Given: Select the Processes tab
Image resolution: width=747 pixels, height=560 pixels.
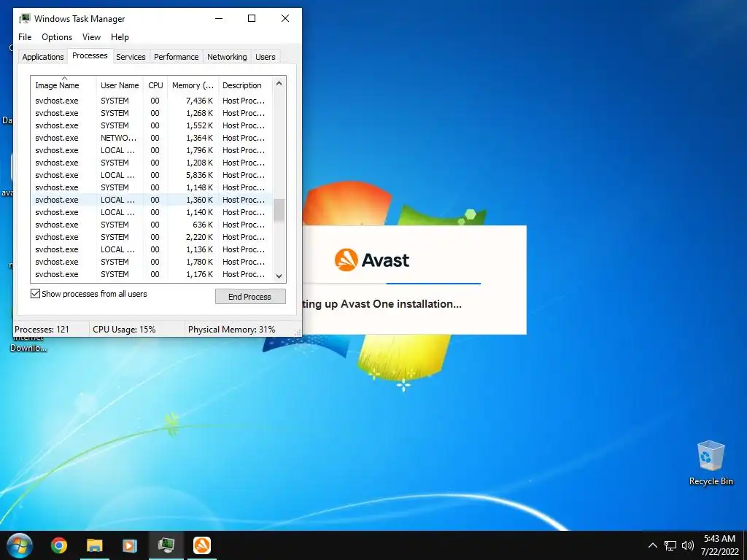Looking at the screenshot, I should pos(90,55).
